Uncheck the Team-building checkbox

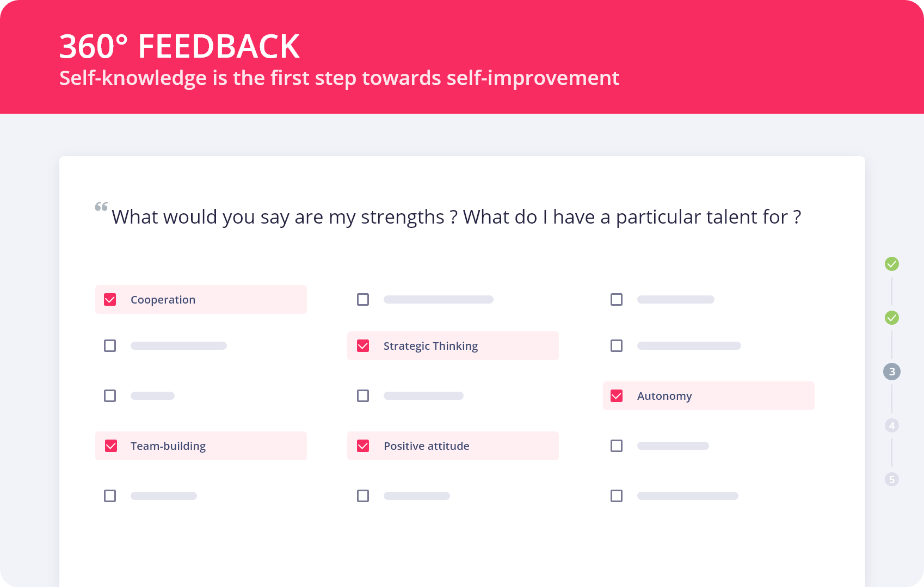[x=110, y=446]
